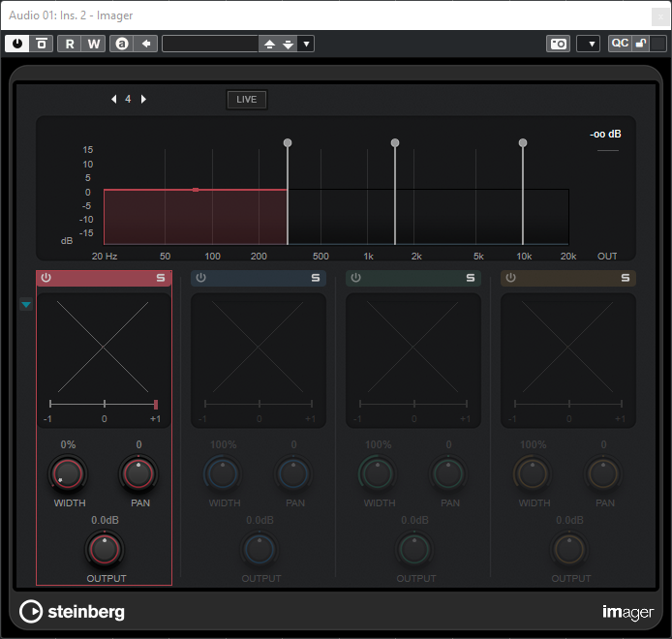Click band 1 PAN knob
This screenshot has height=639, width=672.
pyautogui.click(x=138, y=474)
